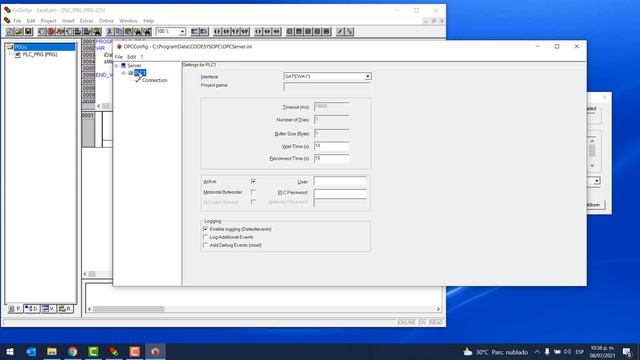The image size is (640, 360).
Task: Click the scroll right arrow of bottom scrollbar
Action: [x=438, y=309]
